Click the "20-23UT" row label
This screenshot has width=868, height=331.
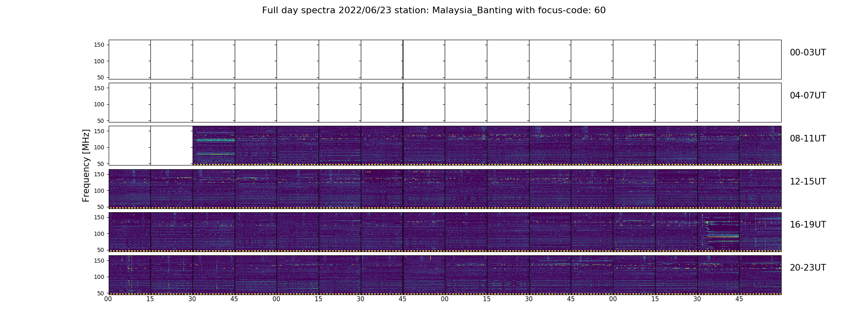coord(808,268)
